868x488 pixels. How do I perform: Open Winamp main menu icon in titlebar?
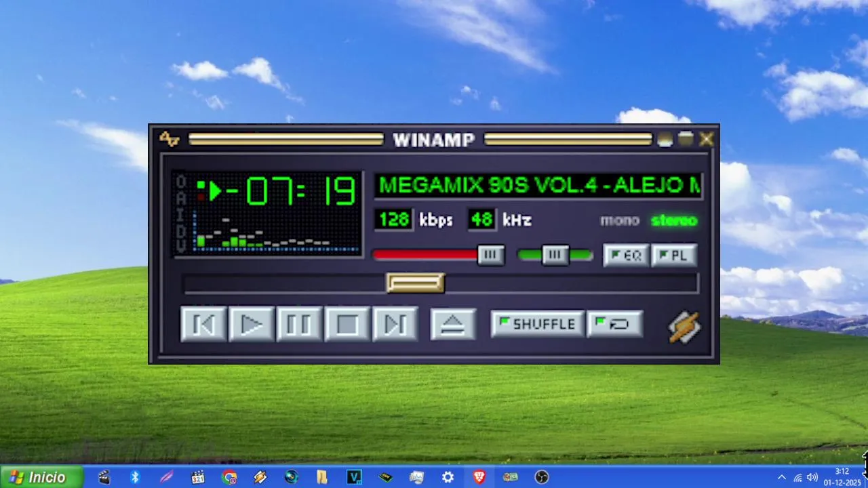tap(169, 139)
